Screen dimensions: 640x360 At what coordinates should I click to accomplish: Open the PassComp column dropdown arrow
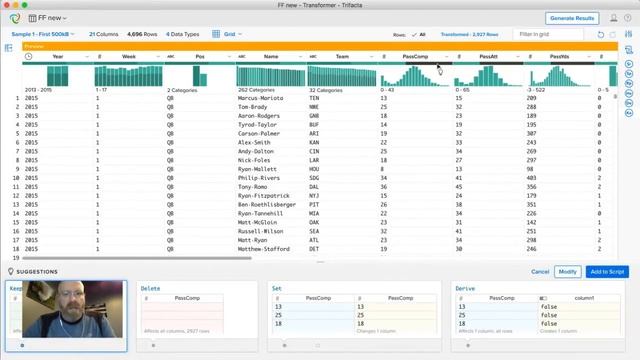tap(446, 57)
